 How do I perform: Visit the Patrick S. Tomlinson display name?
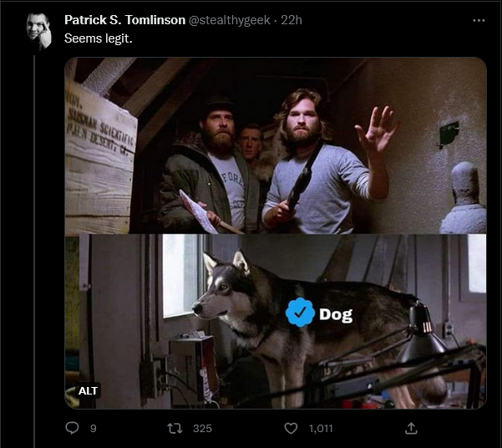coord(124,20)
